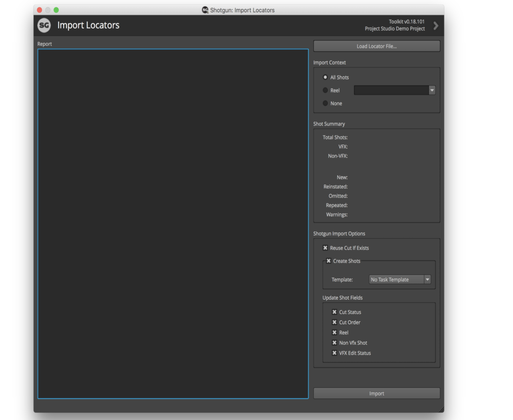
Task: Select the None import context option
Action: point(325,103)
